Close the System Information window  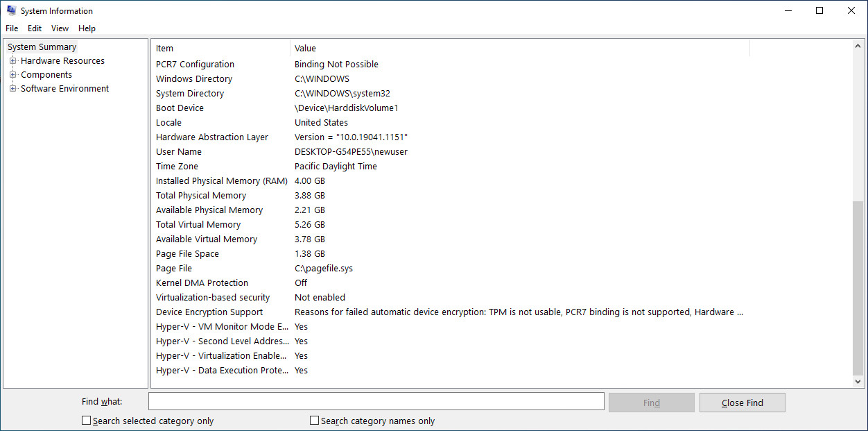[x=851, y=10]
